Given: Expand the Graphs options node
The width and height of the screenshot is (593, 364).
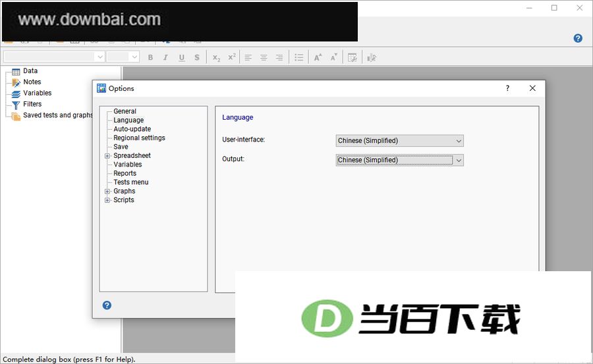Looking at the screenshot, I should coord(107,192).
